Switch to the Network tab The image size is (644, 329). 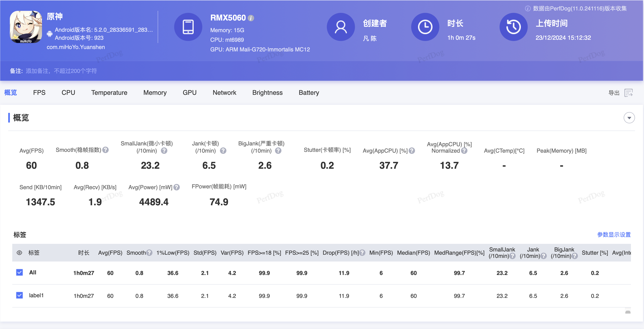[224, 93]
